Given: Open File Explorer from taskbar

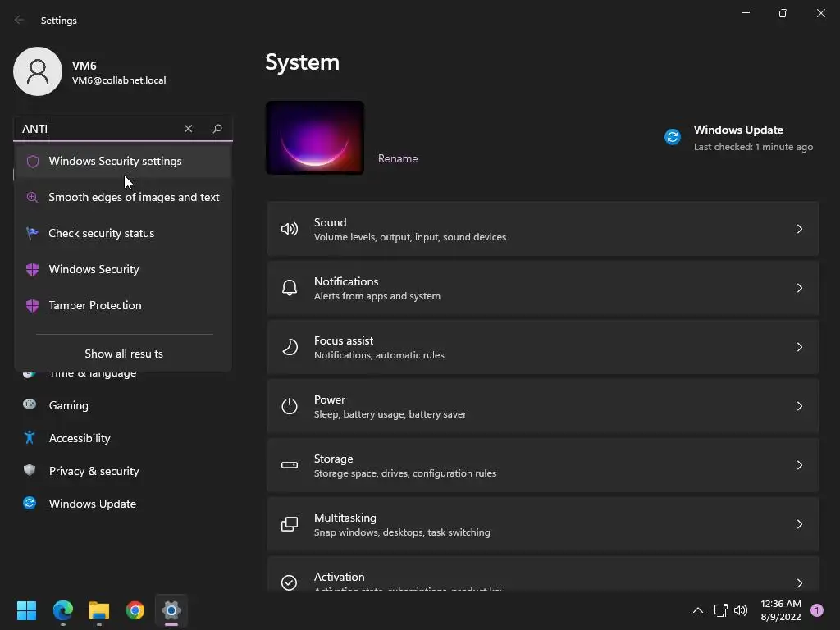Looking at the screenshot, I should [x=99, y=610].
